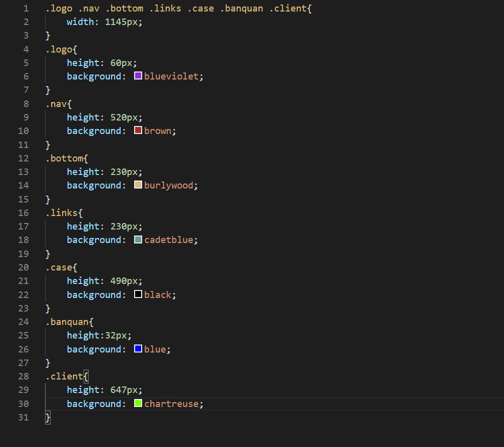This screenshot has height=447, width=504.
Task: Click the blue value text on line 26
Action: point(155,349)
